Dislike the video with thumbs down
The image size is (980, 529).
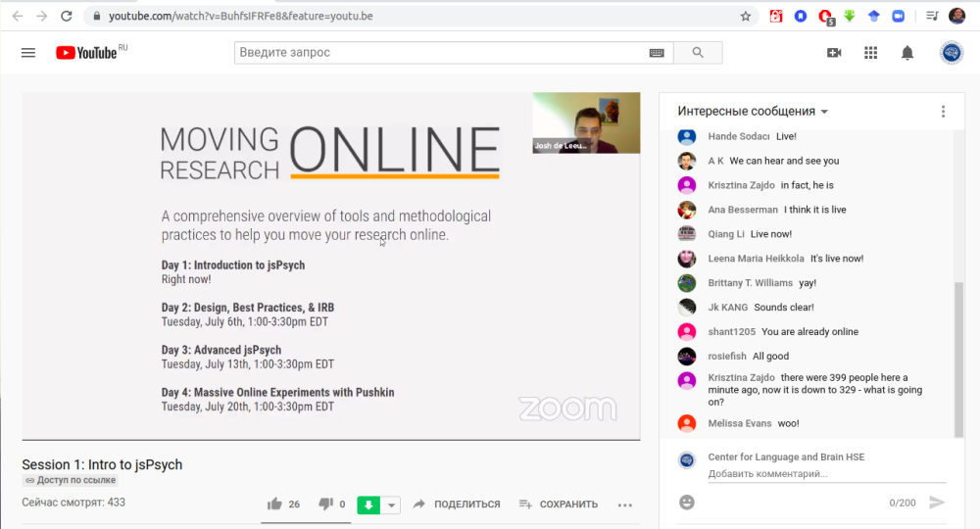(x=326, y=504)
